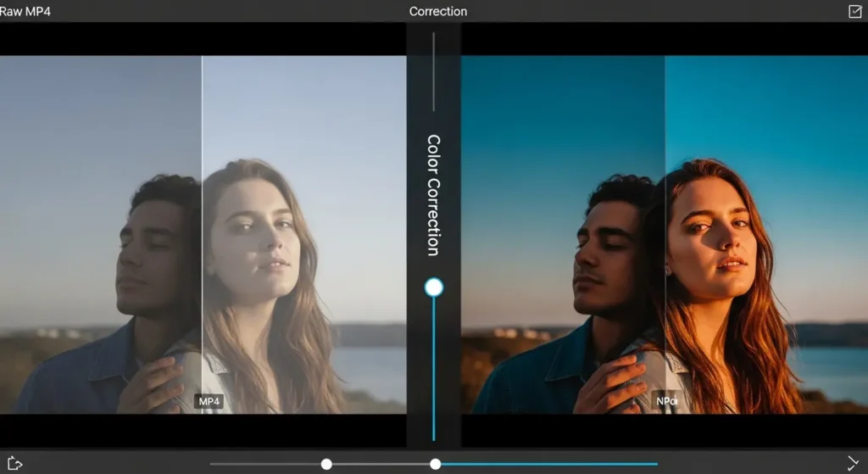The height and width of the screenshot is (474, 868).
Task: Click the blue track of bottom slider
Action: (x=549, y=464)
